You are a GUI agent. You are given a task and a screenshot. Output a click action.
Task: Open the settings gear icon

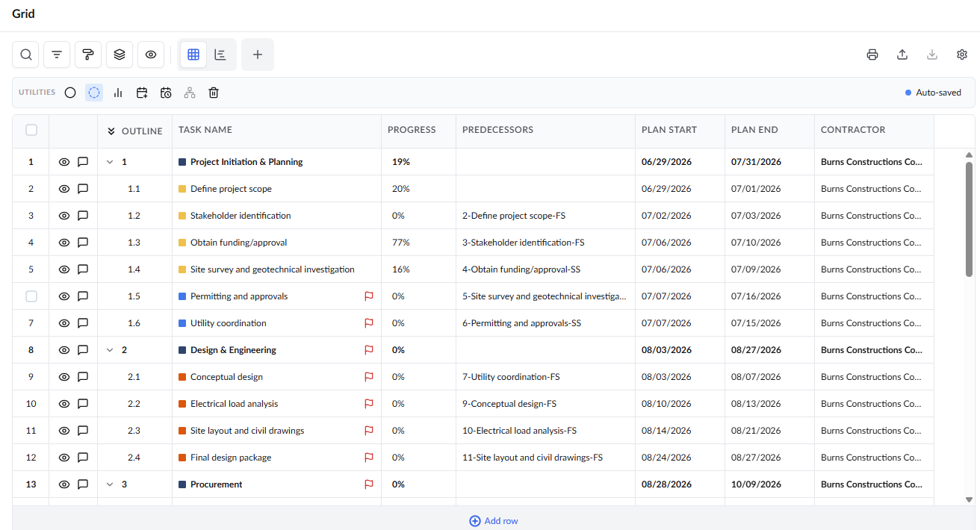tap(962, 54)
